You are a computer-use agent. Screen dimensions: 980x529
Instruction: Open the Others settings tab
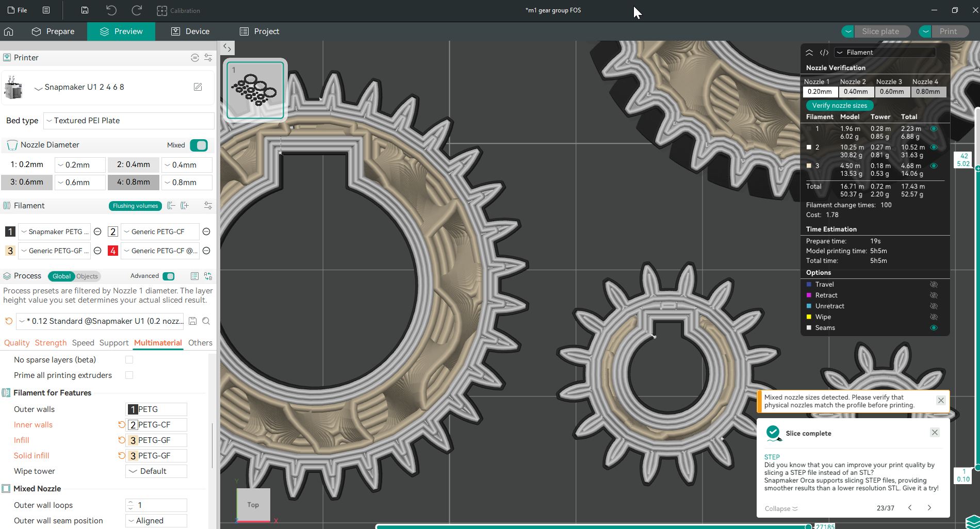pyautogui.click(x=200, y=343)
